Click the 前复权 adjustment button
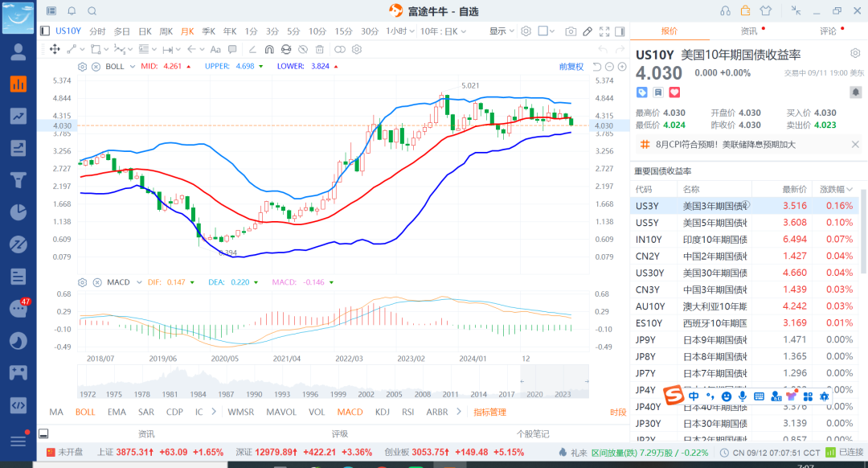 [571, 67]
